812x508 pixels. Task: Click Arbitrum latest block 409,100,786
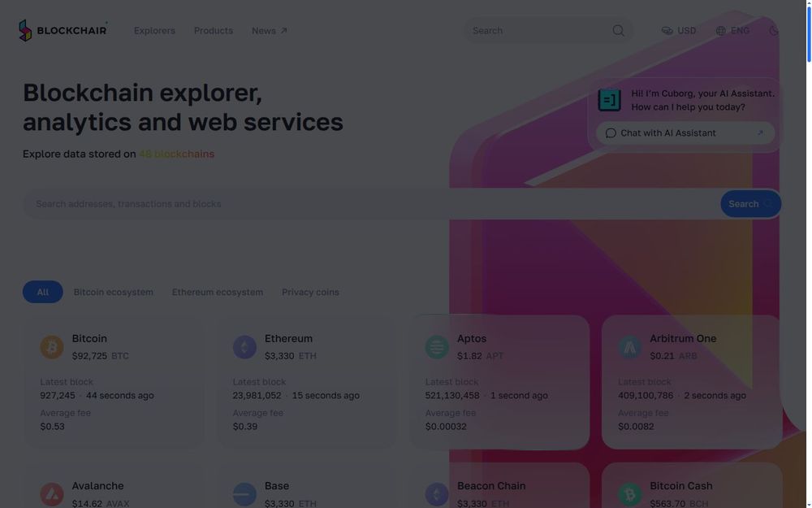646,396
